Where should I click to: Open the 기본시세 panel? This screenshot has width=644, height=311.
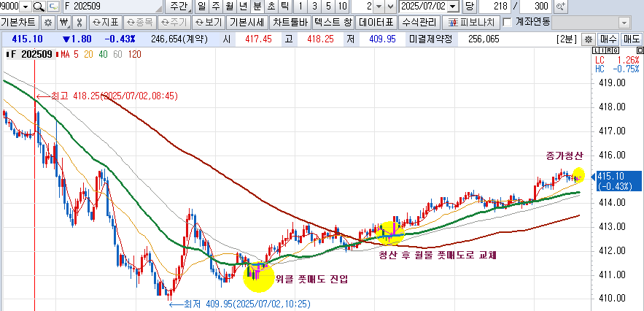click(247, 22)
